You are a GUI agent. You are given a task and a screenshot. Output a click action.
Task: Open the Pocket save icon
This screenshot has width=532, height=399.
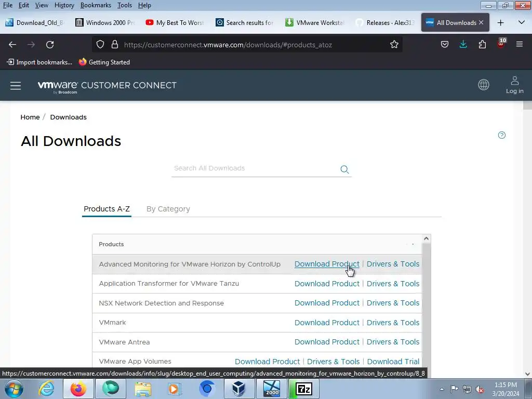pyautogui.click(x=445, y=45)
